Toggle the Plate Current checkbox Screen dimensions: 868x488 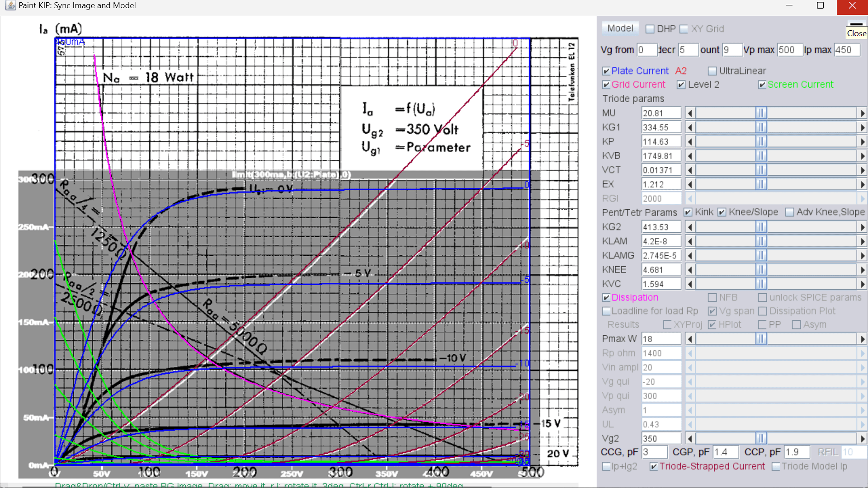606,71
